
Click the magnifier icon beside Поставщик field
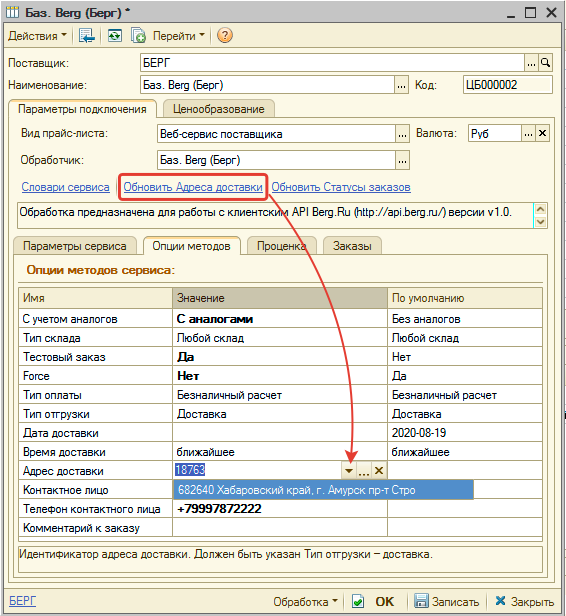(x=545, y=63)
